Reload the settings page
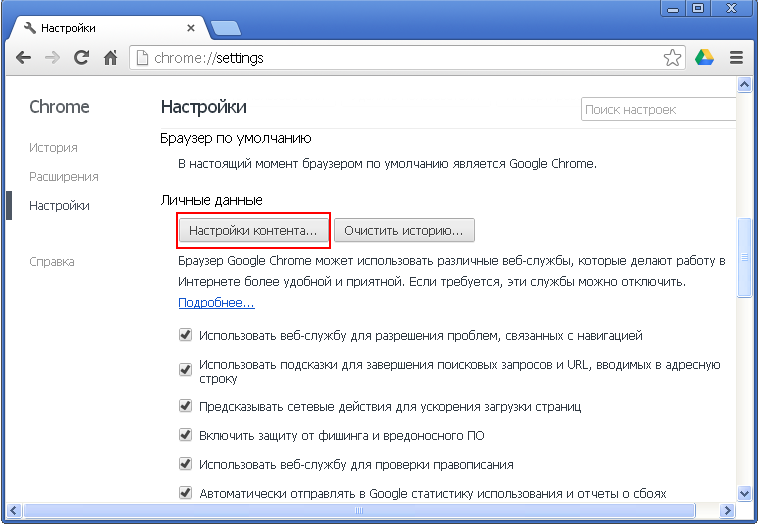This screenshot has height=526, width=759. point(81,58)
